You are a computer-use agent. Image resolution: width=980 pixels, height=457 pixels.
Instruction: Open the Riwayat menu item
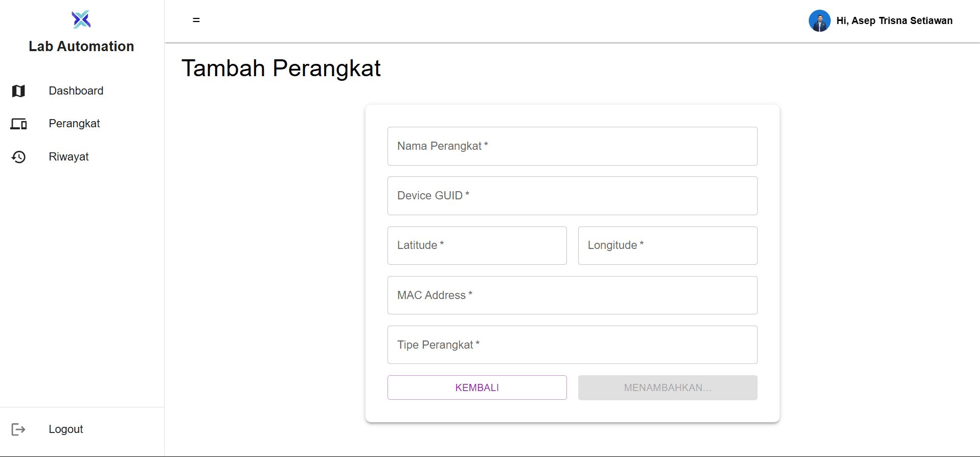69,157
